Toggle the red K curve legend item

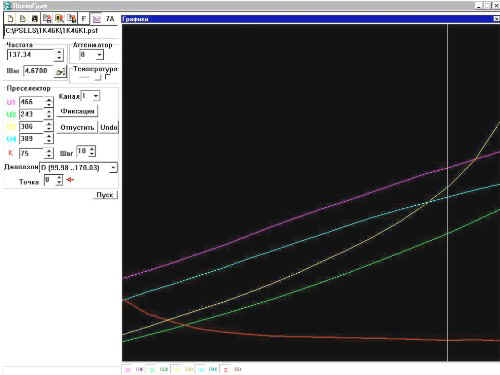click(232, 369)
